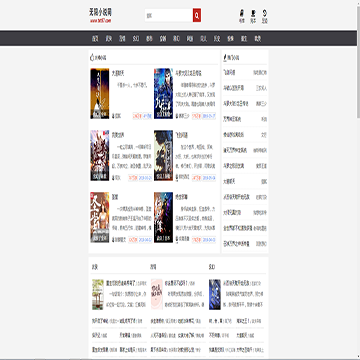Viewport: 360px width, 360px height.
Task: Click the red tag on the demon creature book card
Action: pos(133,178)
